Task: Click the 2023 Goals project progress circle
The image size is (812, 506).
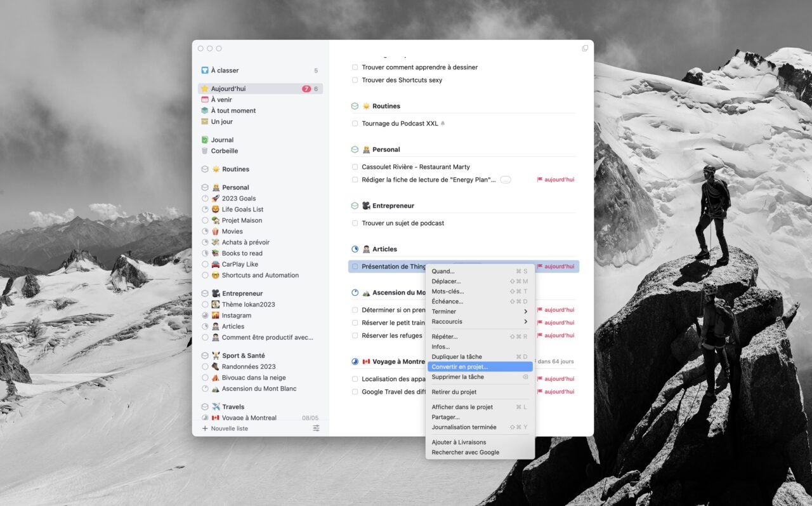Action: coord(205,199)
